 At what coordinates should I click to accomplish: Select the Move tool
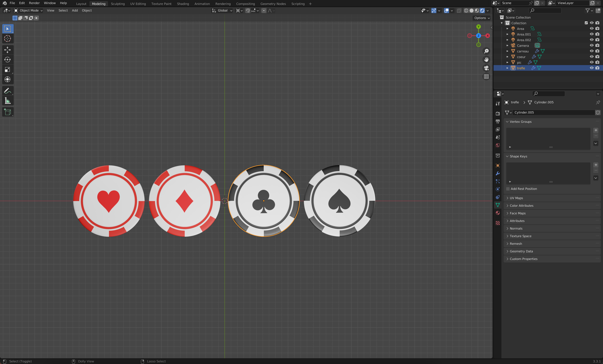point(8,50)
